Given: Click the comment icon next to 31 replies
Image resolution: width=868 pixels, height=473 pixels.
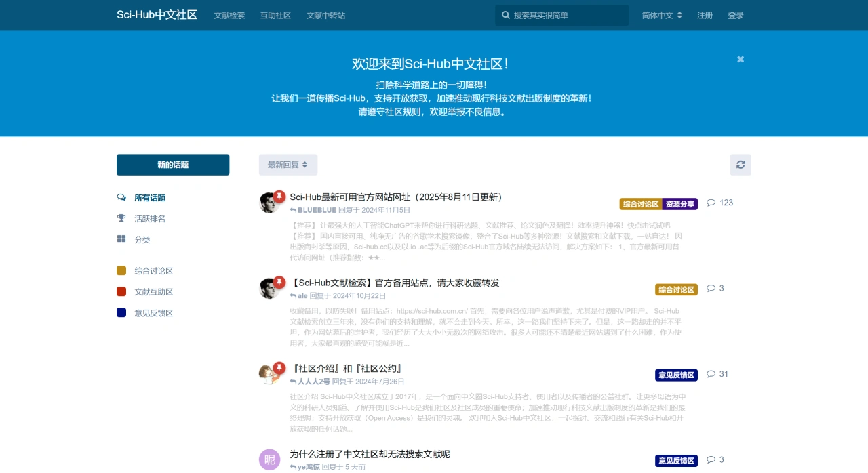Looking at the screenshot, I should [711, 374].
